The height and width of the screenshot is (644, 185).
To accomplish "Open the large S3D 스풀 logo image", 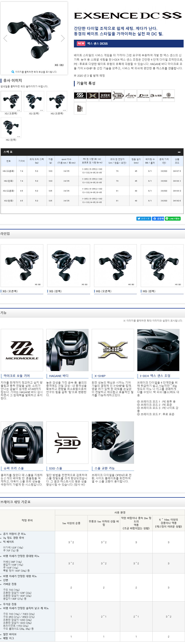I will pos(67,443).
